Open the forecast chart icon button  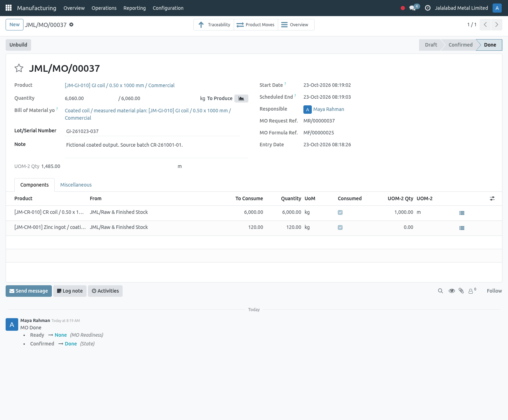pos(241,98)
